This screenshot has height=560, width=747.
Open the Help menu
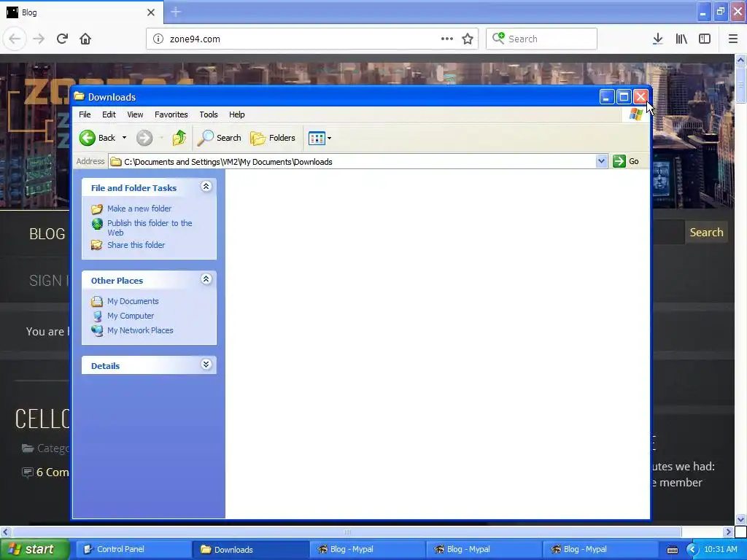click(237, 114)
